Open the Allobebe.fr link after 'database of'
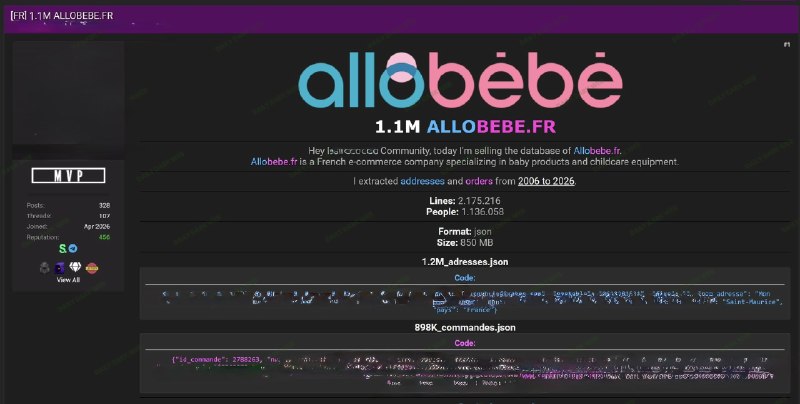 coord(597,151)
